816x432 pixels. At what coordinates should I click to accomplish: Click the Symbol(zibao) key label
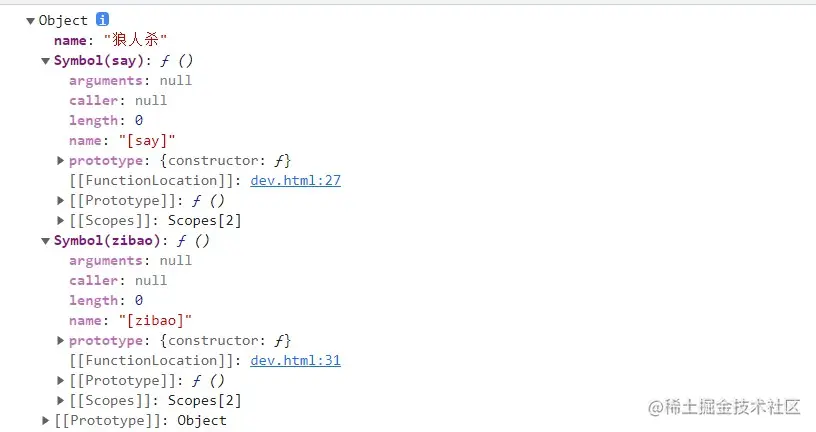click(110, 241)
